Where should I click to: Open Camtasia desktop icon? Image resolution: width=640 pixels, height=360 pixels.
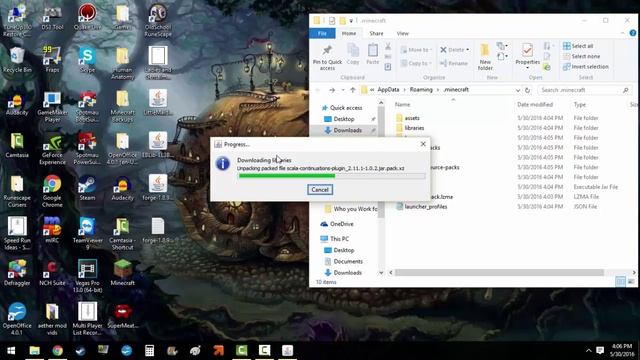pyautogui.click(x=17, y=145)
